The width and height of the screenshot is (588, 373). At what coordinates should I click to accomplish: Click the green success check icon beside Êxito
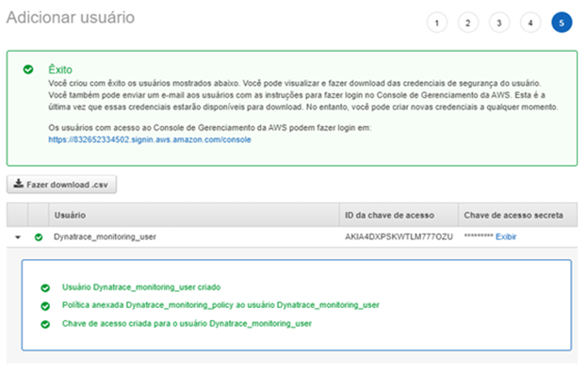[x=28, y=70]
